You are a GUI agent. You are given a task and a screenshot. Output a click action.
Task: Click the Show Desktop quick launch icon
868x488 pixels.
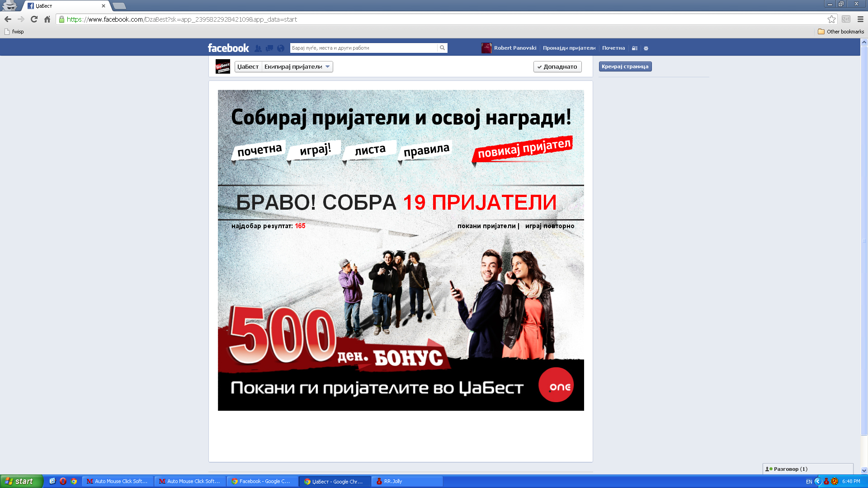tap(52, 481)
